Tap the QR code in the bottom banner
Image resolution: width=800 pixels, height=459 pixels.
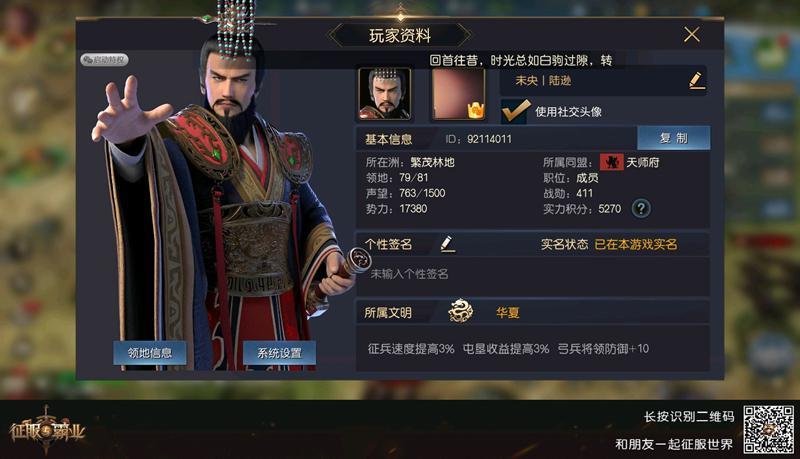coord(768,429)
